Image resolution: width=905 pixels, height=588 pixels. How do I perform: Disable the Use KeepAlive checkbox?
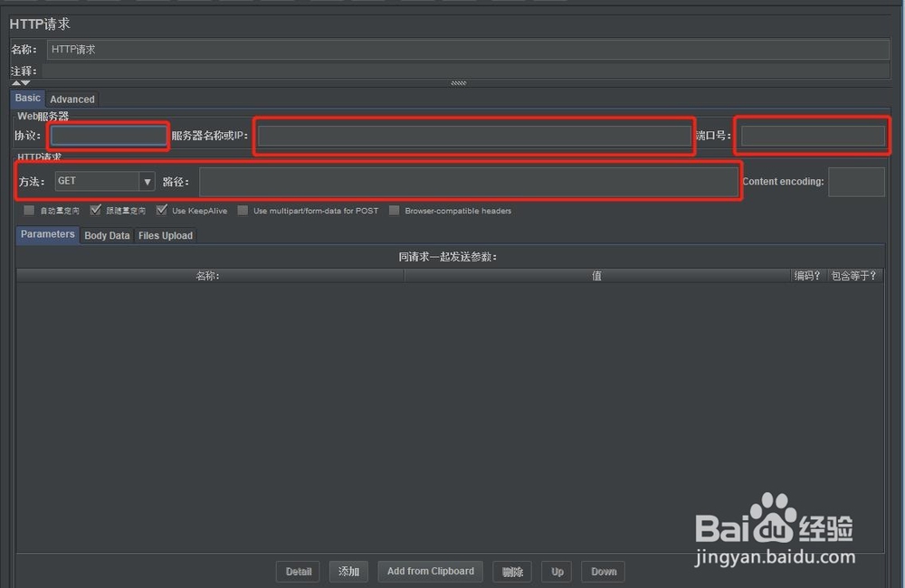coord(162,211)
